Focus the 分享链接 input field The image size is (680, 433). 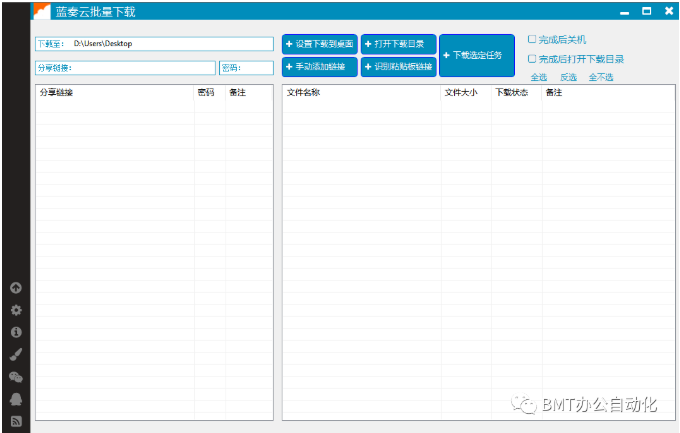click(140, 68)
